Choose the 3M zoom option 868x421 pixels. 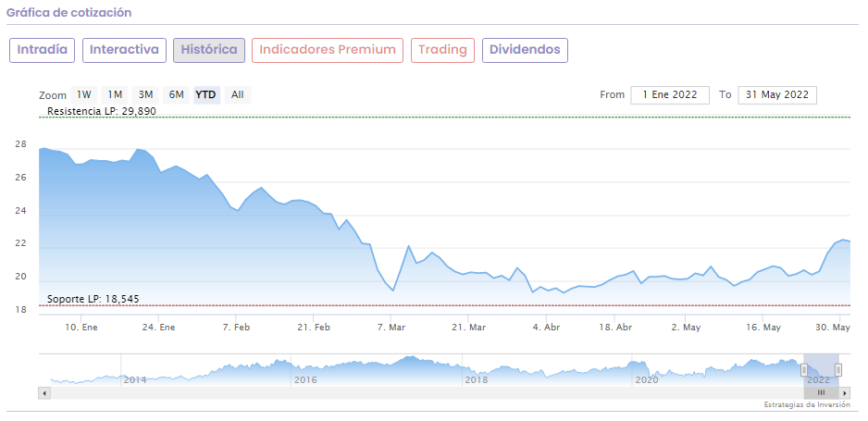[x=145, y=94]
